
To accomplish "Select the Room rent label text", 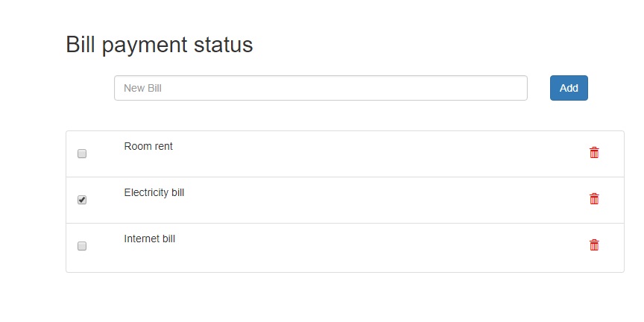I will coord(148,146).
